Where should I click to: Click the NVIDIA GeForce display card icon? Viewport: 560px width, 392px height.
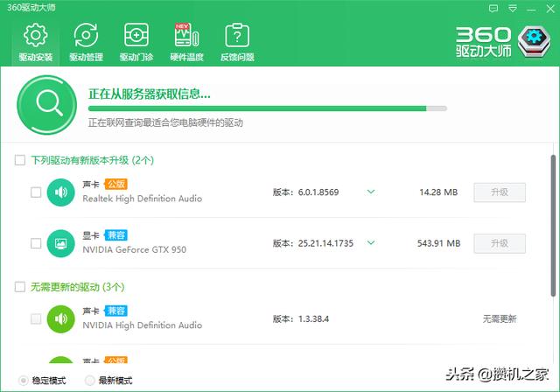point(60,243)
